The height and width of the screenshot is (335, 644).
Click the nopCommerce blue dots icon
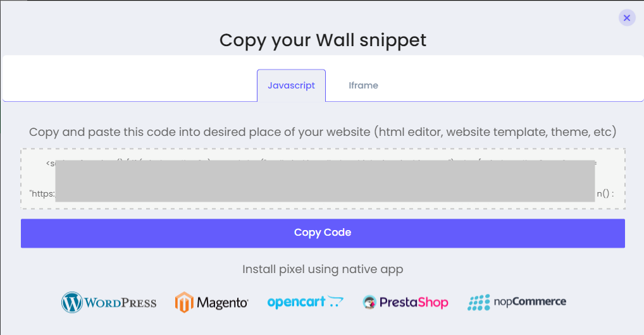pyautogui.click(x=478, y=303)
